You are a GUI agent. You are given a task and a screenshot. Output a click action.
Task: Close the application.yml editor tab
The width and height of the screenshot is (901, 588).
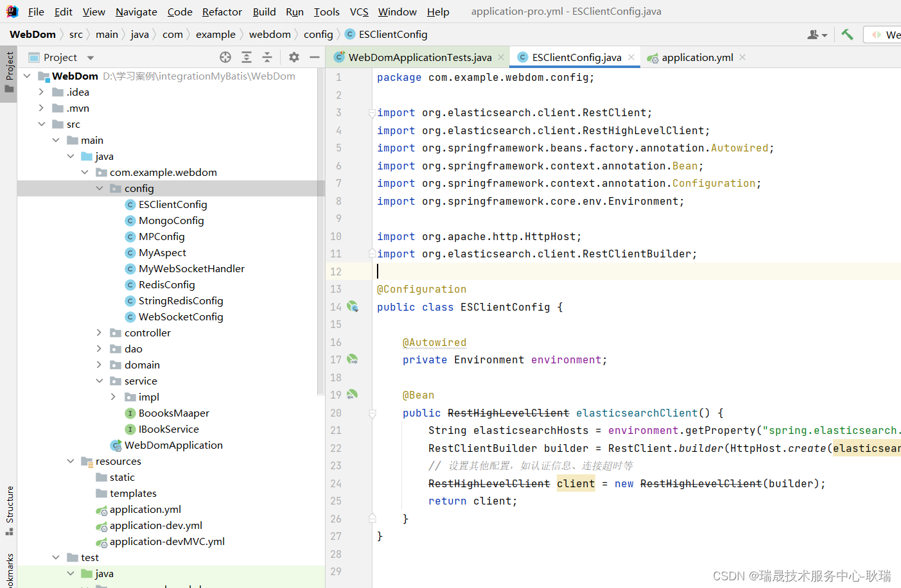[742, 57]
